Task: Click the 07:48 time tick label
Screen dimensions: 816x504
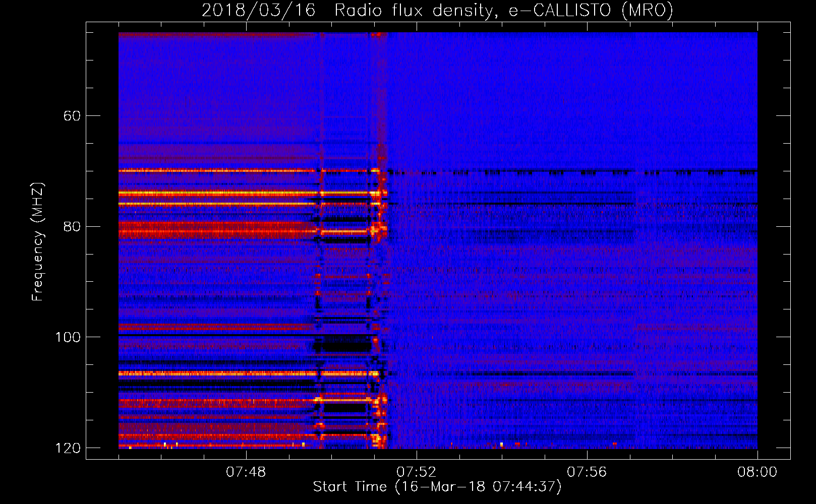Action: (x=246, y=472)
